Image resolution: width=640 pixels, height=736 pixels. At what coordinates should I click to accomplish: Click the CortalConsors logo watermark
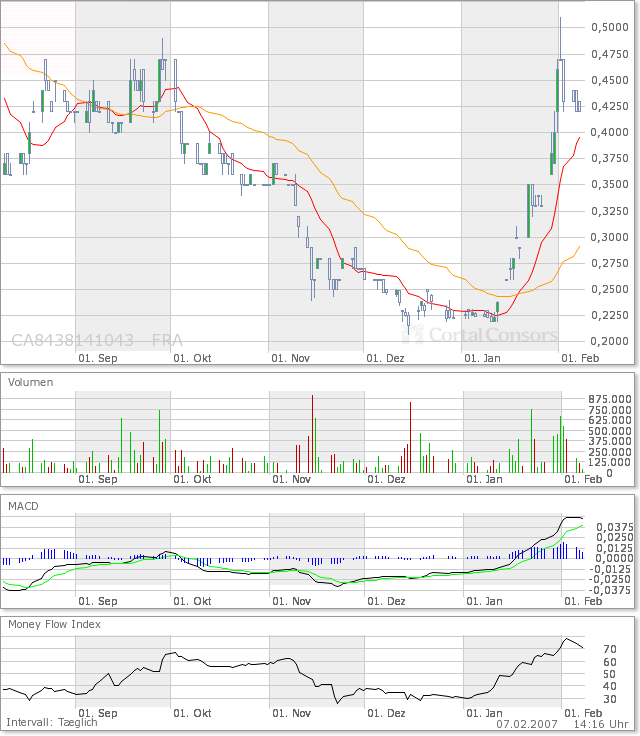[487, 336]
